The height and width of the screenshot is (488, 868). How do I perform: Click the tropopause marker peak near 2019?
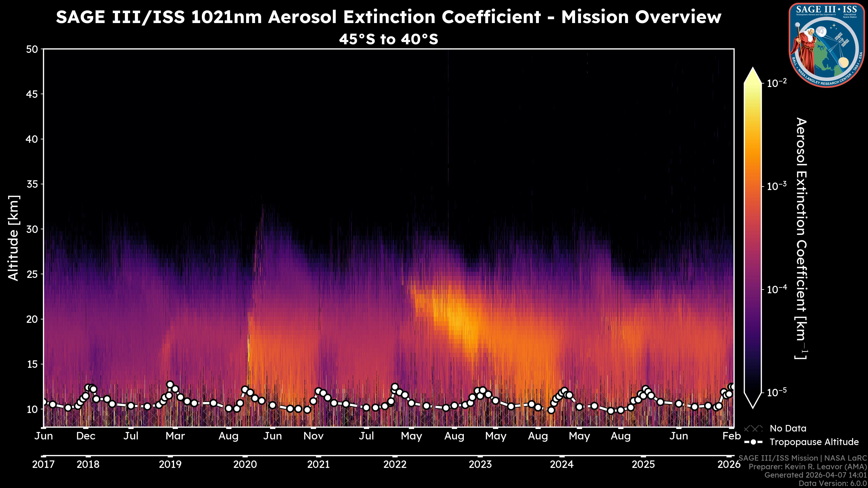coord(170,385)
